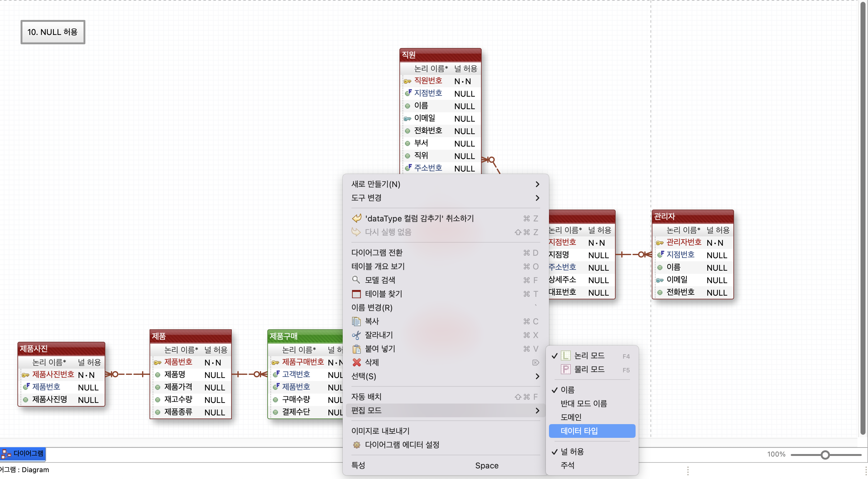Toggle the 널 허용 display option
Image resolution: width=868 pixels, height=479 pixels.
click(592, 452)
